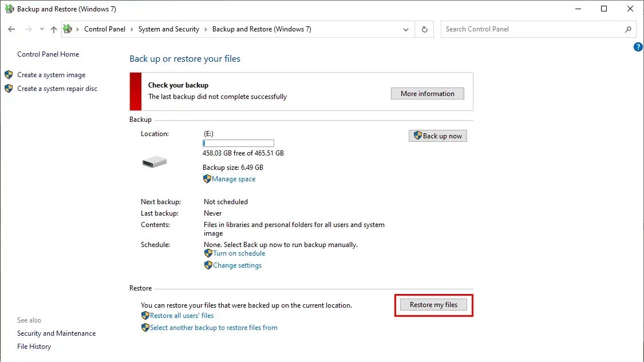Open Help using the blue question mark icon
Image resolution: width=644 pixels, height=362 pixels.
tap(638, 47)
